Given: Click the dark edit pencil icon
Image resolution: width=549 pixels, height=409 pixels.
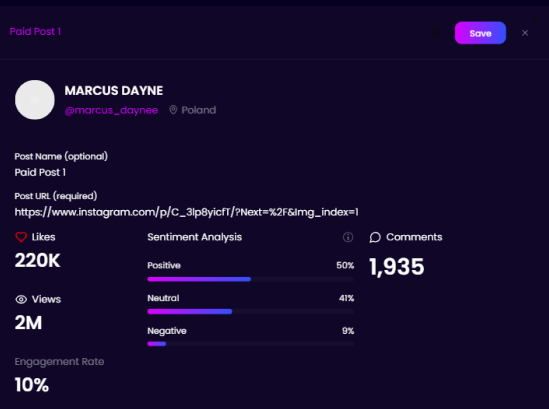Looking at the screenshot, I should pyautogui.click(x=437, y=33).
